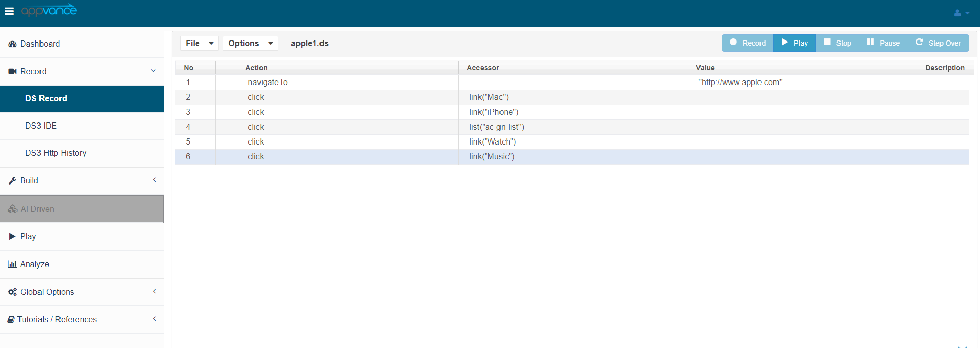
Task: Go to Dashboard in the sidebar
Action: [x=40, y=44]
